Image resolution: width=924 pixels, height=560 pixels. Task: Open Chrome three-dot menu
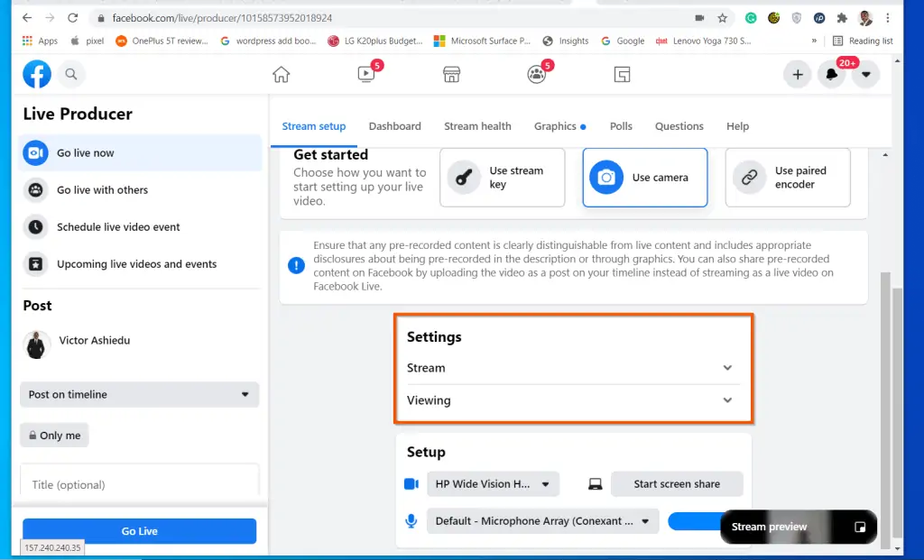tap(888, 18)
